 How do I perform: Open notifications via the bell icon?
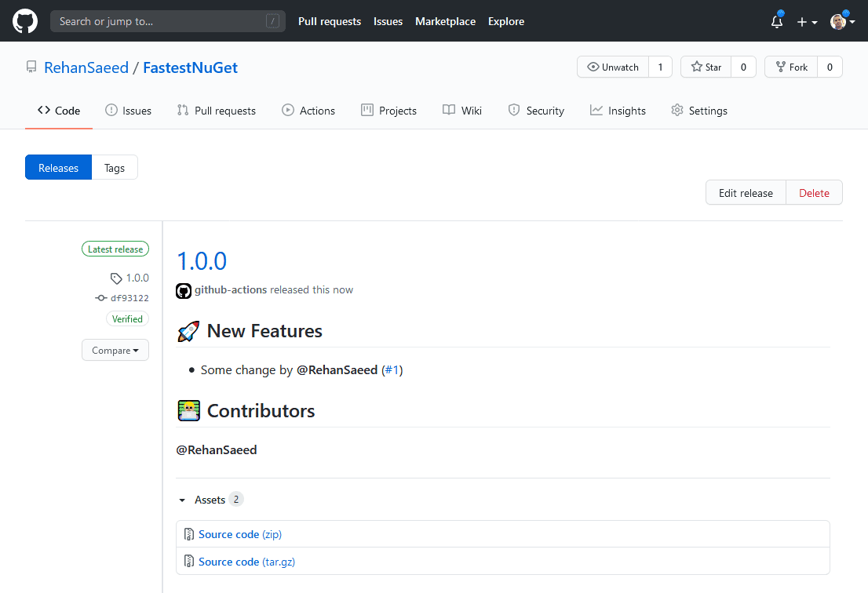(775, 22)
